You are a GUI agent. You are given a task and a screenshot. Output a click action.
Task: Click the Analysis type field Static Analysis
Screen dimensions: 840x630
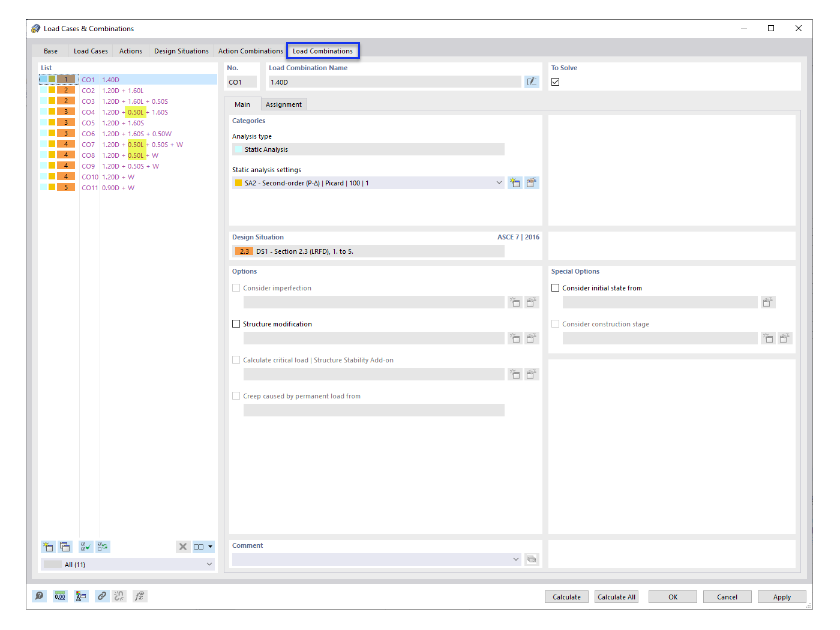(x=368, y=149)
